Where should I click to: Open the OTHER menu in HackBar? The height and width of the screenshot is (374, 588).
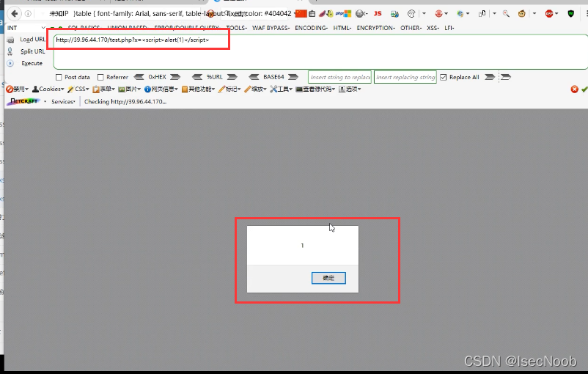(x=411, y=28)
